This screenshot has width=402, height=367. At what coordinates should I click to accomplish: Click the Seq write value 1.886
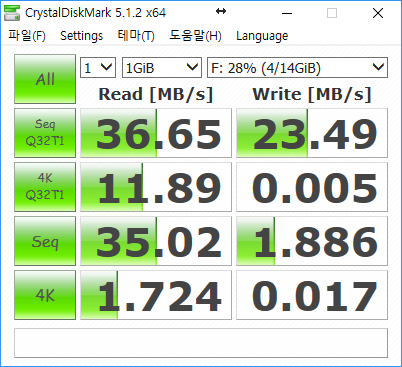pos(312,241)
